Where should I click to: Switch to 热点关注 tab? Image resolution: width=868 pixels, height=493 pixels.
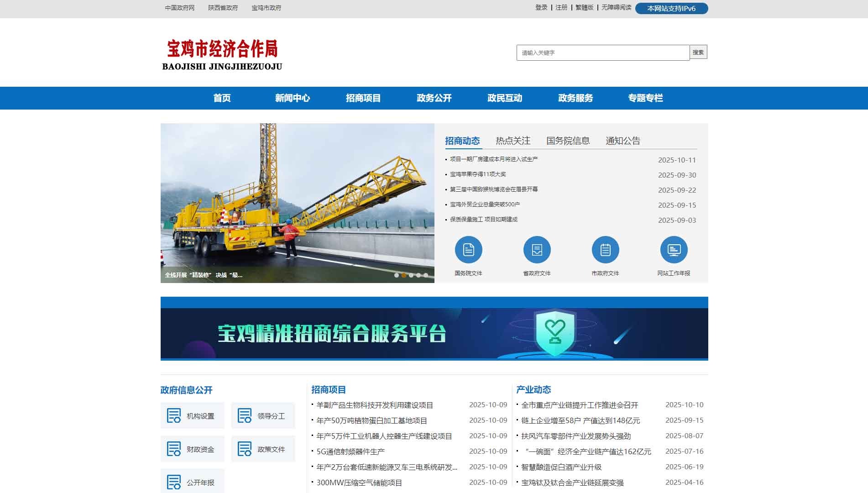pyautogui.click(x=513, y=141)
